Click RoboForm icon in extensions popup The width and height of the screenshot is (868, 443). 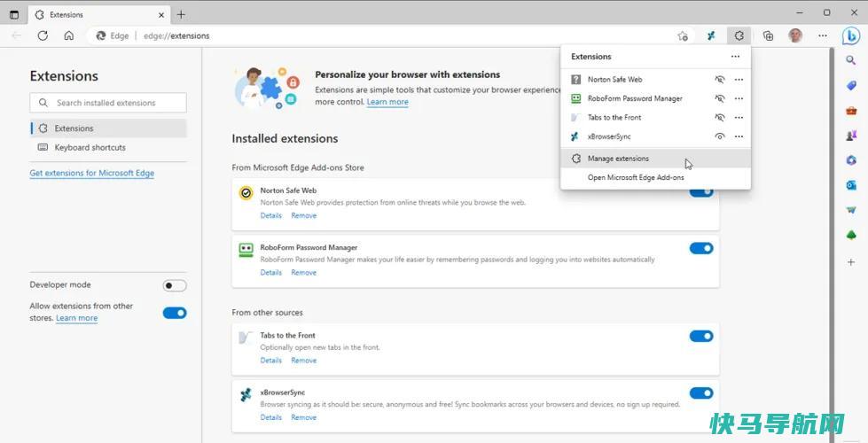pos(575,98)
